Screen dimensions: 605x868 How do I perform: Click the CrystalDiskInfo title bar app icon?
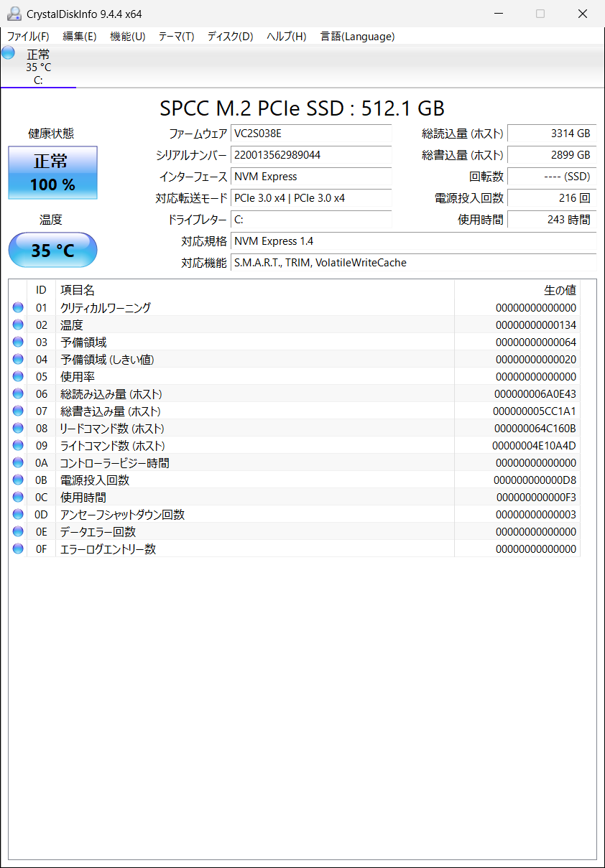(x=14, y=14)
